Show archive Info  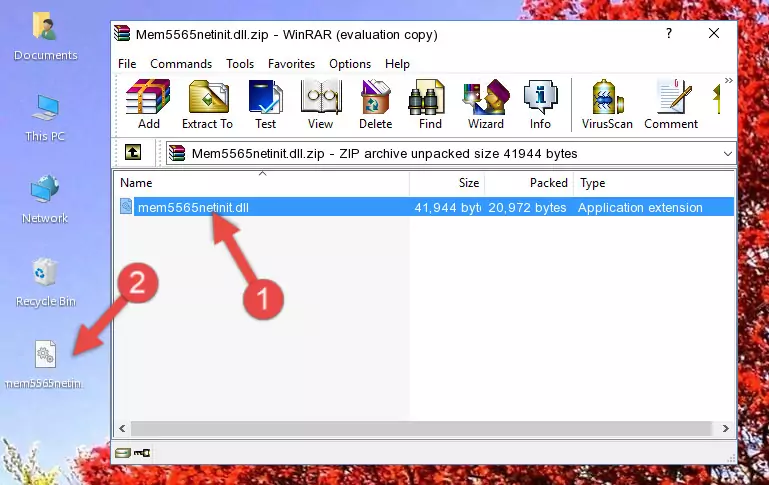pyautogui.click(x=540, y=104)
